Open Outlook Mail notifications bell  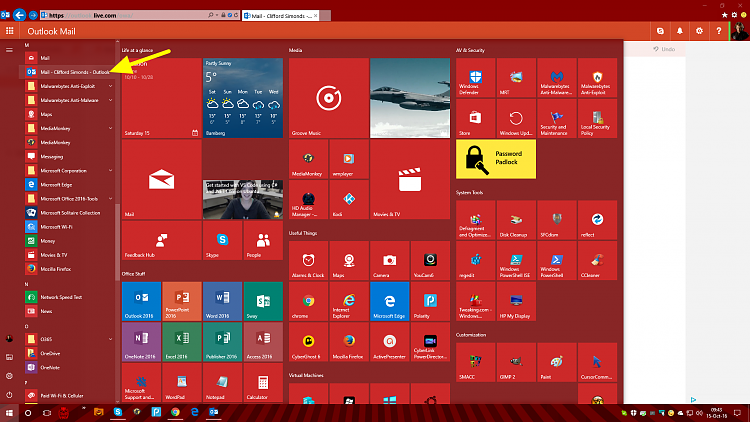[680, 31]
